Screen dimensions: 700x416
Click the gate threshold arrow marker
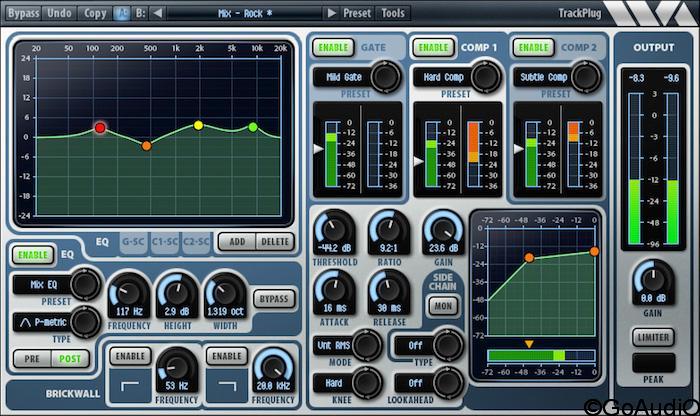pyautogui.click(x=318, y=149)
